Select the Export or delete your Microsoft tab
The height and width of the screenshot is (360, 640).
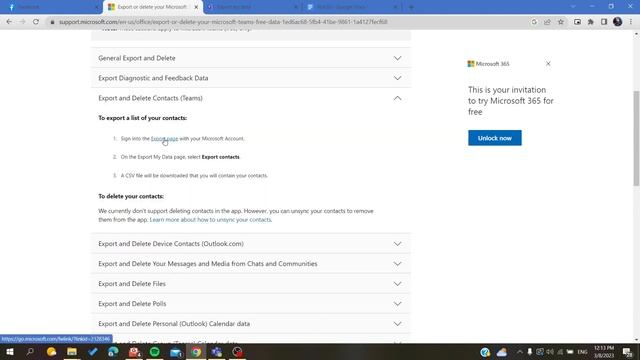click(153, 7)
